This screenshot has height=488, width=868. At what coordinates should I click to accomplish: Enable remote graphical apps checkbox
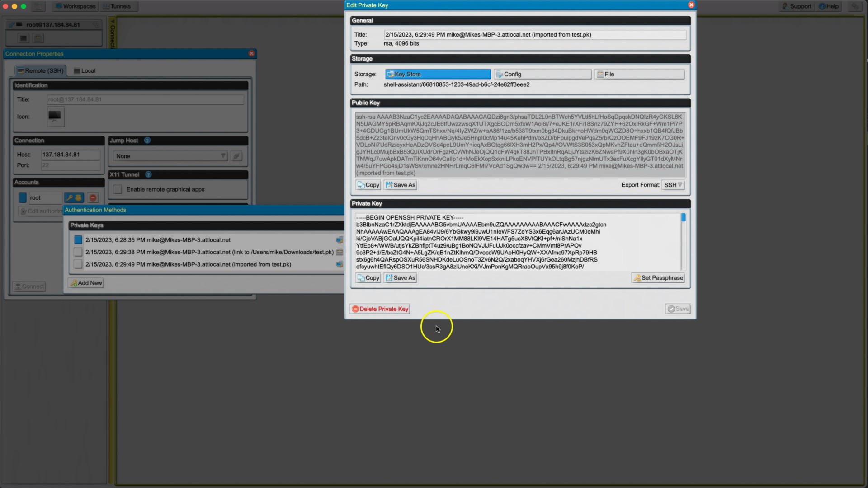(118, 189)
